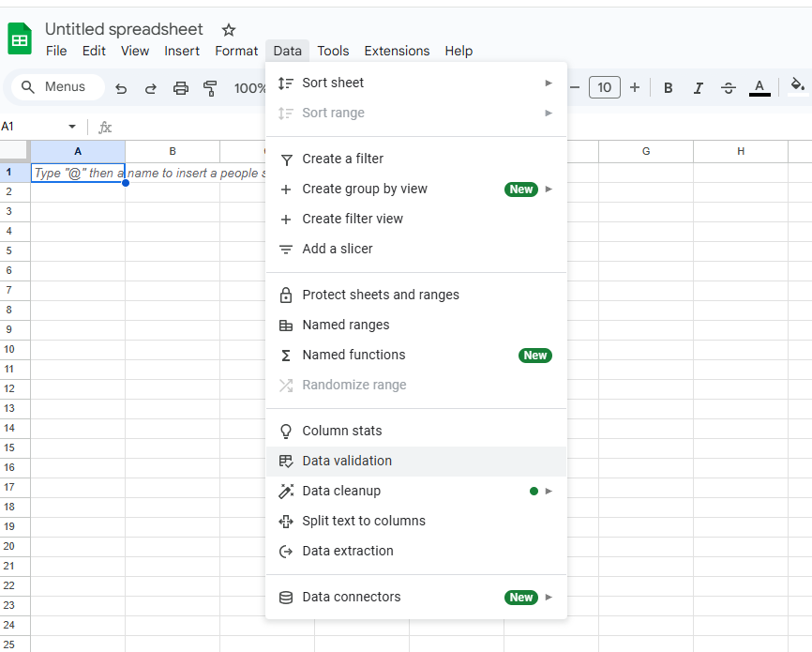Viewport: 812px width, 652px height.
Task: Click the redo arrow icon
Action: click(x=150, y=88)
